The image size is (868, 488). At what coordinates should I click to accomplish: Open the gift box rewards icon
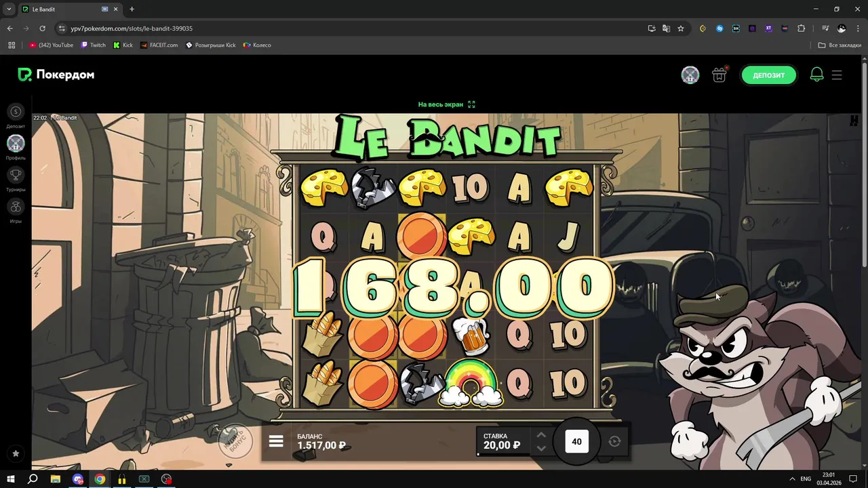pyautogui.click(x=719, y=75)
